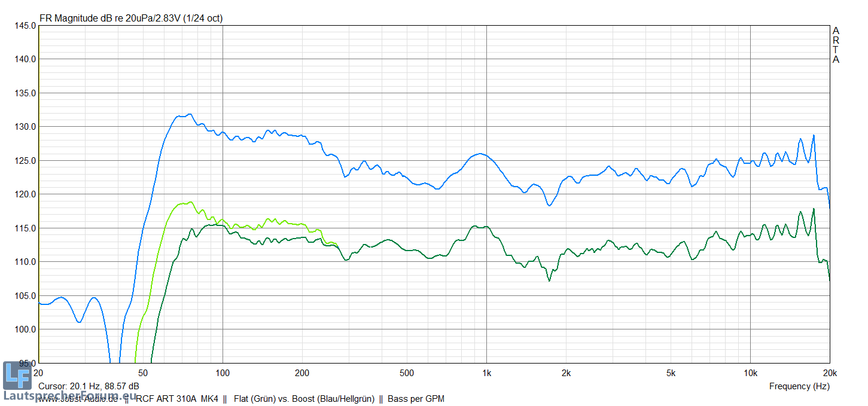Click the 145.0 dB axis label
Screen dimensions: 868x406
point(25,26)
